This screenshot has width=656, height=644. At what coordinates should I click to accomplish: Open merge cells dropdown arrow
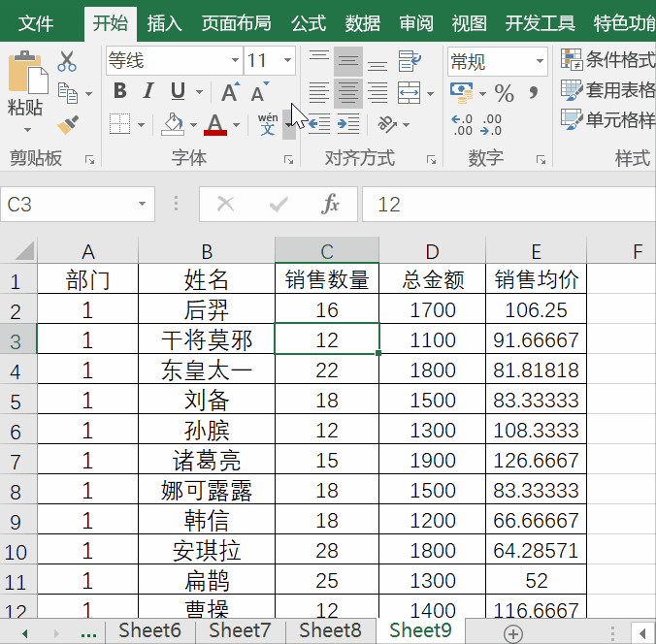(431, 93)
